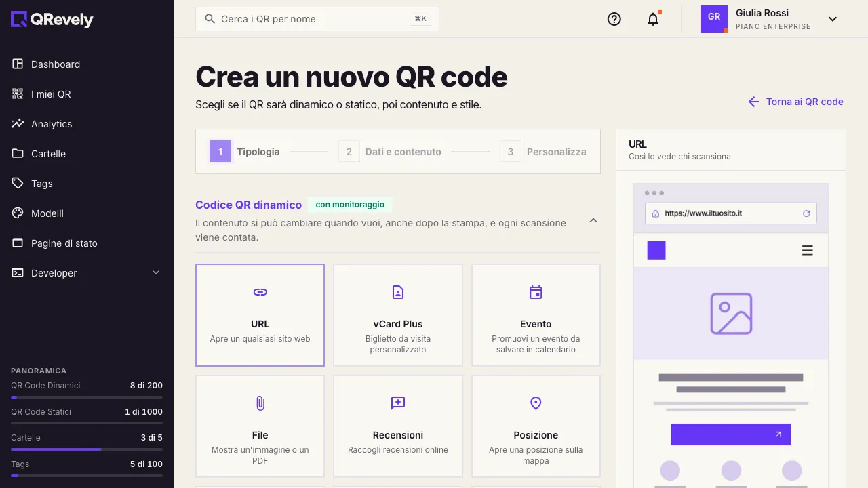868x488 pixels.
Task: Open the Analytics page
Action: click(x=87, y=124)
